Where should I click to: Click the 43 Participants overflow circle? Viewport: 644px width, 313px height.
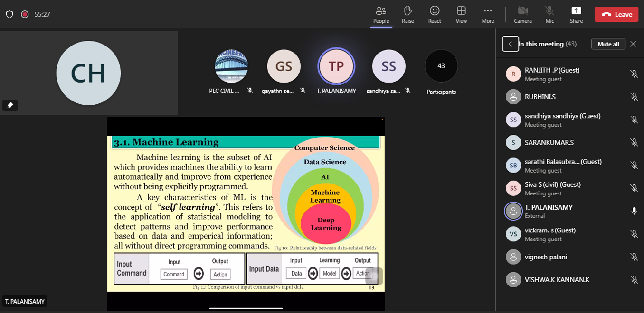click(x=441, y=66)
